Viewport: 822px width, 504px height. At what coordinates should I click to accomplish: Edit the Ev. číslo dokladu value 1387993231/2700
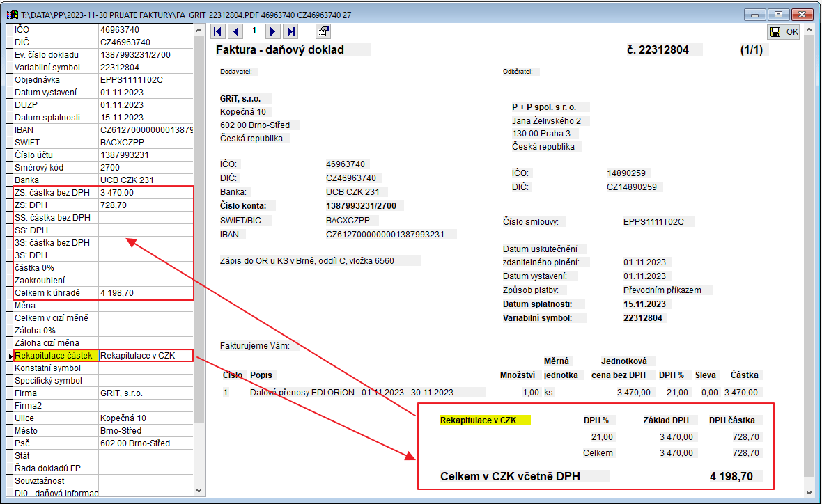coord(146,55)
